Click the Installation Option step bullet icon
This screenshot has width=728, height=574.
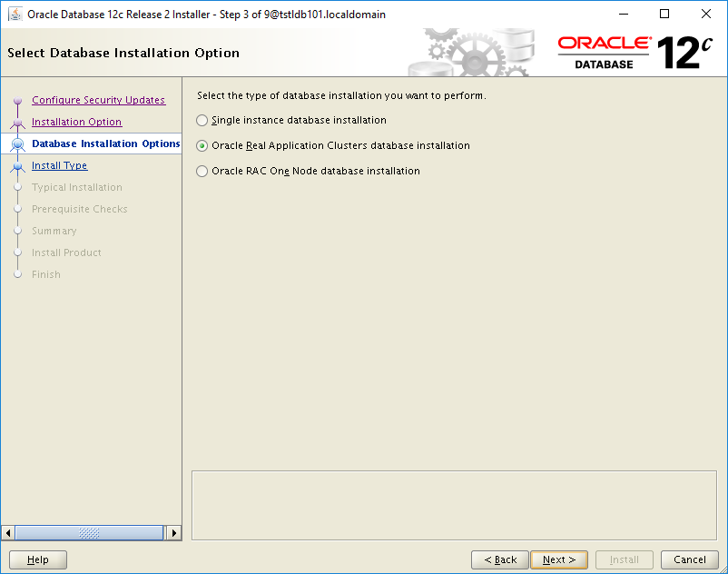(x=17, y=122)
